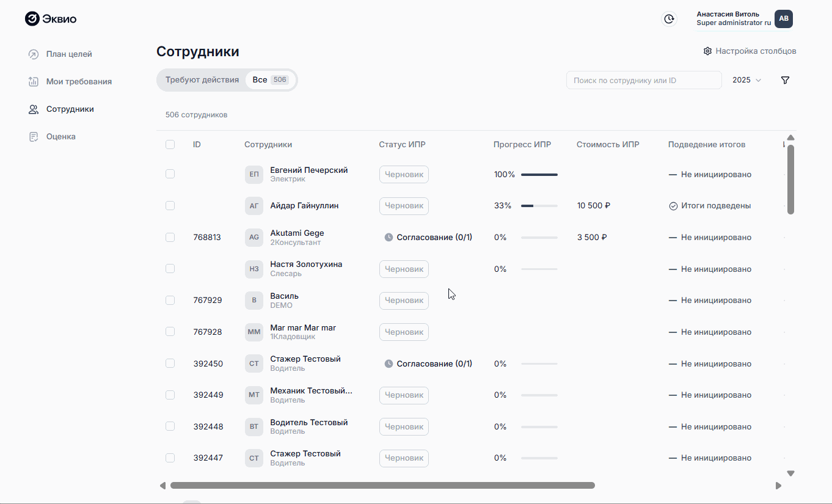Check the box for Евгений Печерский
Image resolution: width=832 pixels, height=504 pixels.
[x=170, y=174]
